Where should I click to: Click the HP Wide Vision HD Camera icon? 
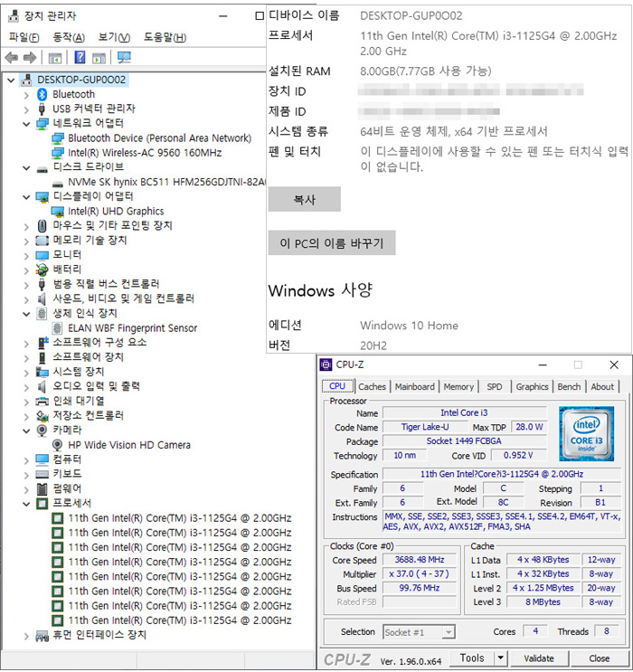pos(58,445)
